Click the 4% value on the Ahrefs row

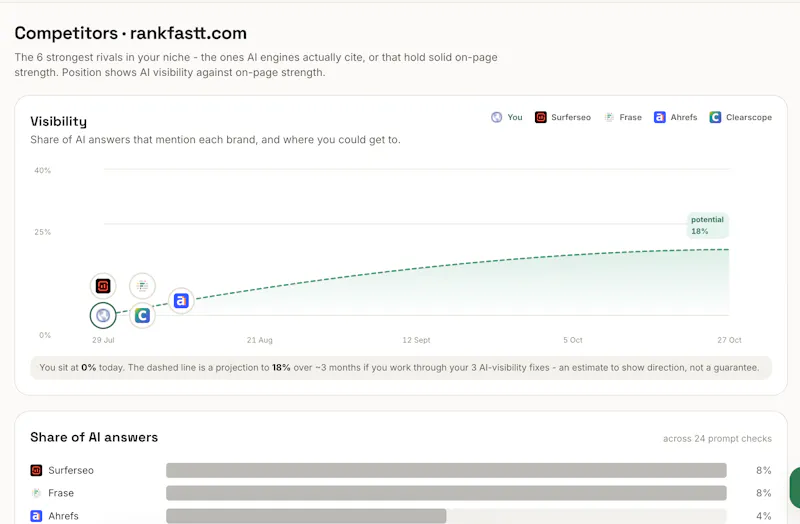pos(764,516)
